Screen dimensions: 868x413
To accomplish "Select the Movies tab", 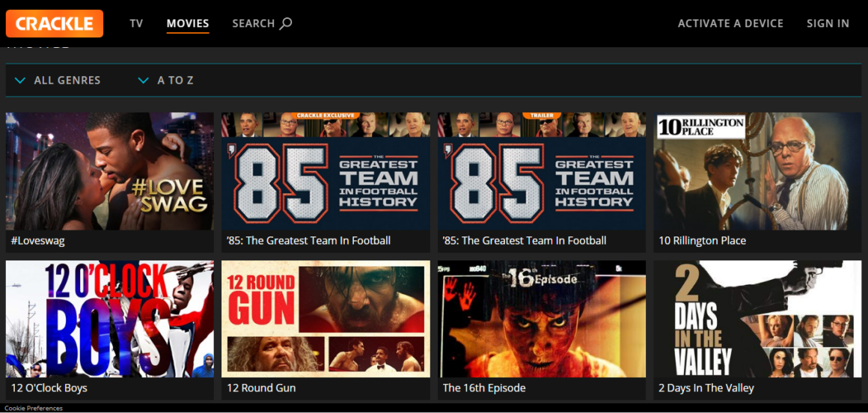I will [x=188, y=23].
